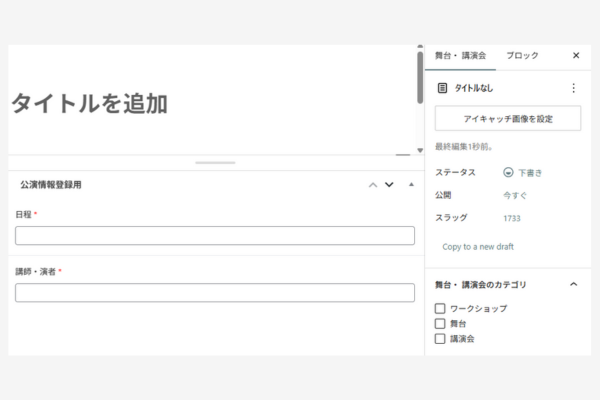The width and height of the screenshot is (600, 400).
Task: Switch to the ブロック tab
Action: (522, 56)
